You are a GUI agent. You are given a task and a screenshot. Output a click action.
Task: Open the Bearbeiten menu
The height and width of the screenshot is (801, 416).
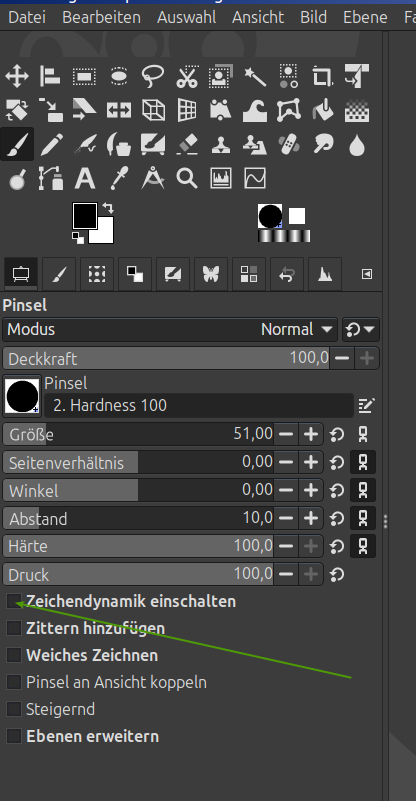coord(101,17)
